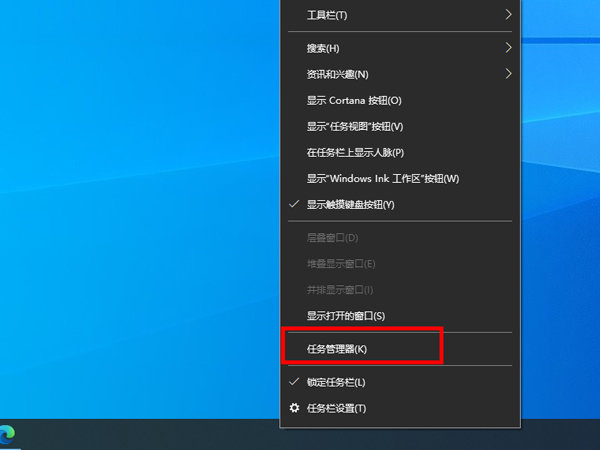The width and height of the screenshot is (600, 450).
Task: Click the empty taskbar area right of Edge
Action: click(x=150, y=435)
